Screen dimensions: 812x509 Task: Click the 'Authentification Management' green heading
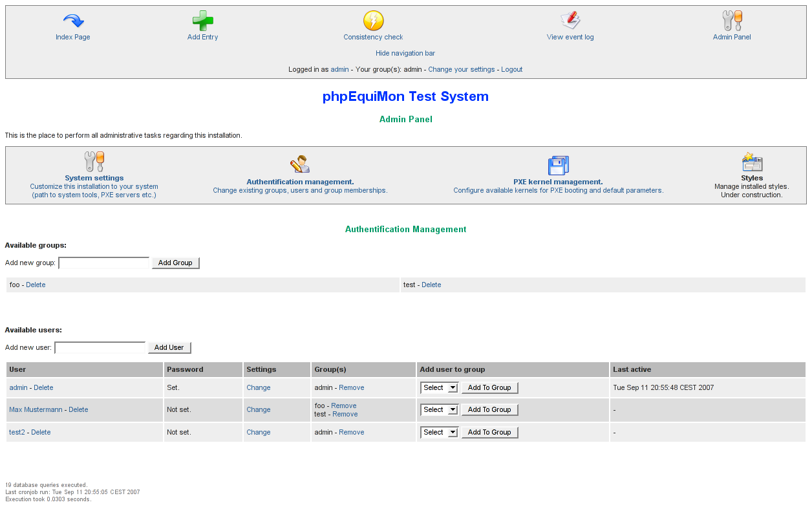click(405, 229)
